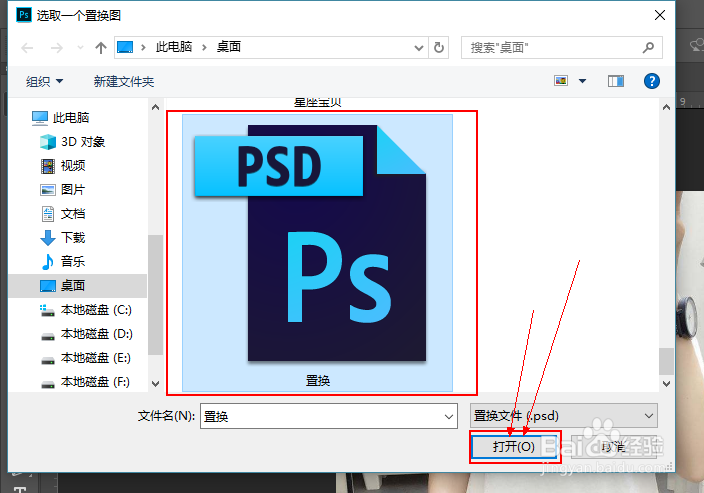This screenshot has width=704, height=493.
Task: Open the help question mark
Action: 651,81
